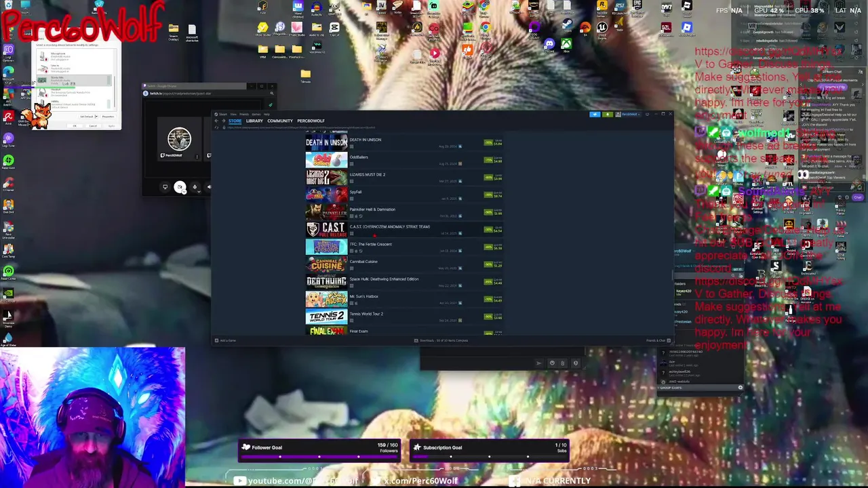This screenshot has height=488, width=868.
Task: Open the PERC60WOLF profile tab
Action: coord(311,121)
